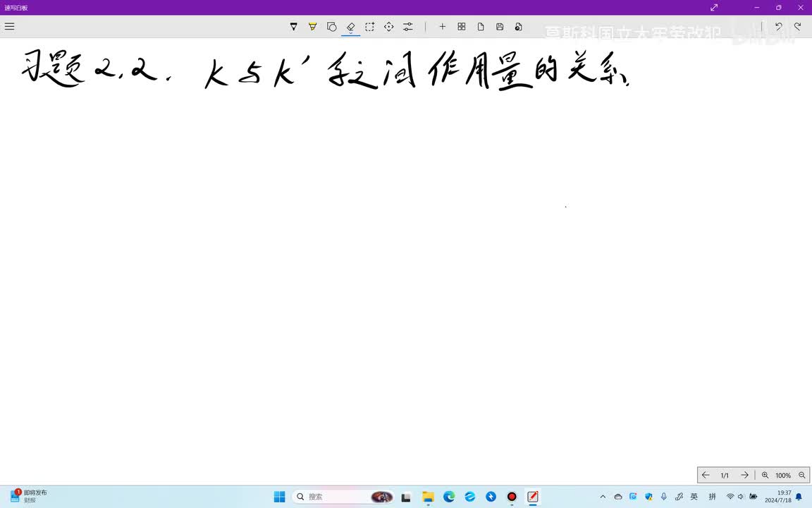The image size is (812, 508).
Task: Open Task View on the taskbar
Action: [406, 497]
